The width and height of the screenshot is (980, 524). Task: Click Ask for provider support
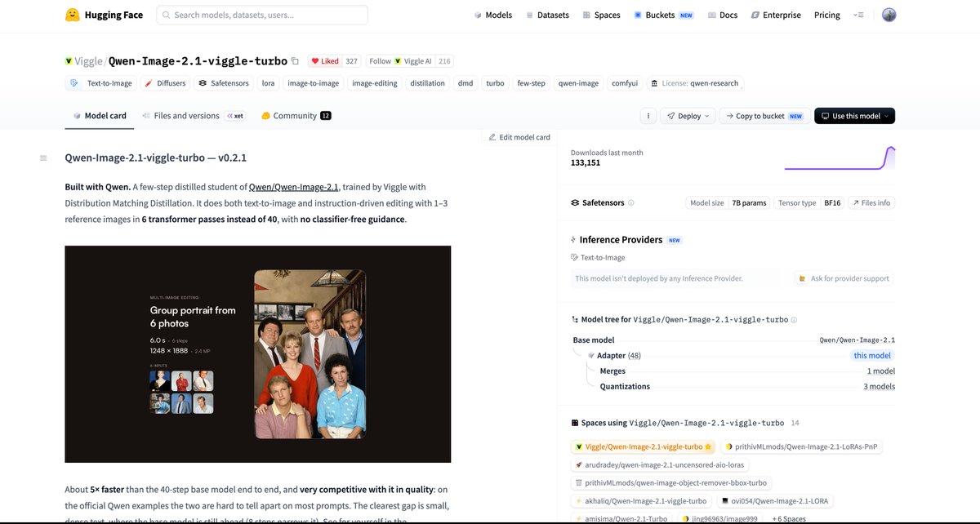click(x=844, y=278)
